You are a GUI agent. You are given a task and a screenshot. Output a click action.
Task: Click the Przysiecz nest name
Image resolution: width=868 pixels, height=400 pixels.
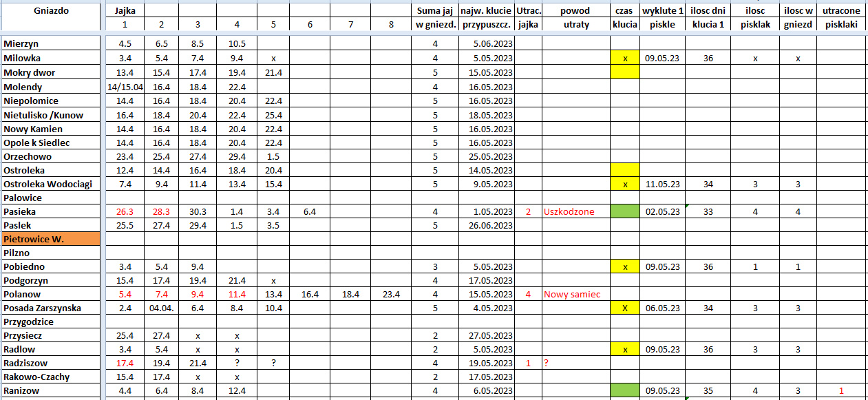pyautogui.click(x=51, y=335)
